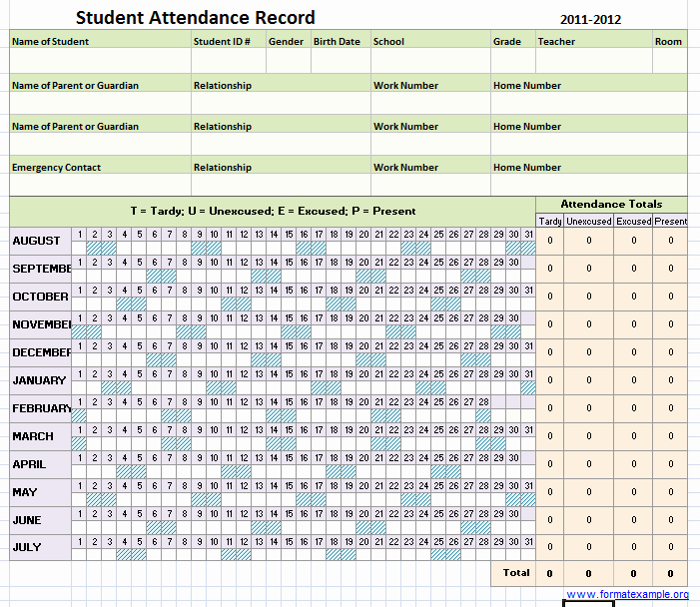Select the Room header cell

pyautogui.click(x=670, y=39)
